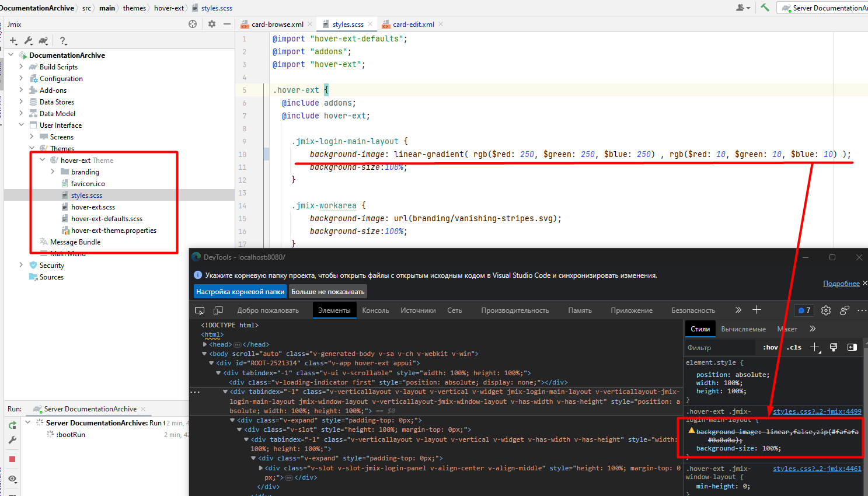
Task: Collapse the Server DocumentationArchive run tree node
Action: (27, 422)
